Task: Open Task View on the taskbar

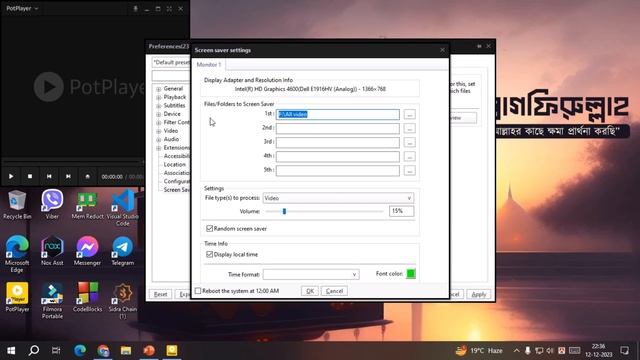Action: point(56,351)
